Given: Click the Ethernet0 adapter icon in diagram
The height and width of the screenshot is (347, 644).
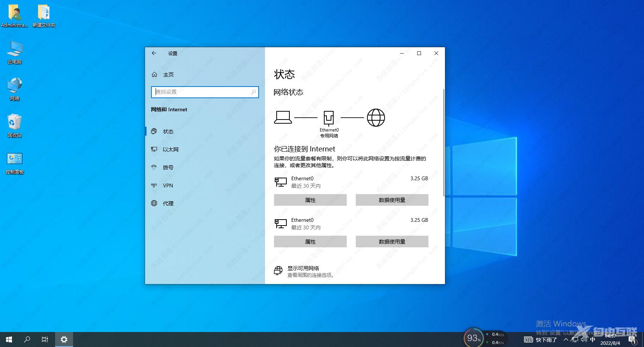Looking at the screenshot, I should pos(329,118).
